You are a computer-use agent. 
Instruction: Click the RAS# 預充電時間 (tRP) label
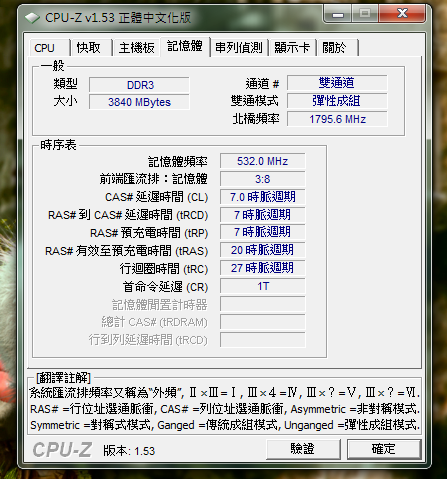[x=149, y=233]
